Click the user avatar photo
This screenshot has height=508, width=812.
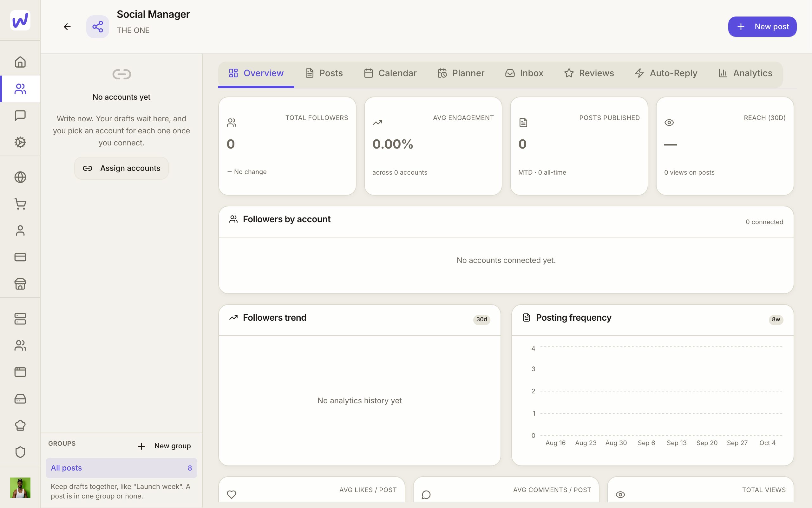tap(20, 487)
